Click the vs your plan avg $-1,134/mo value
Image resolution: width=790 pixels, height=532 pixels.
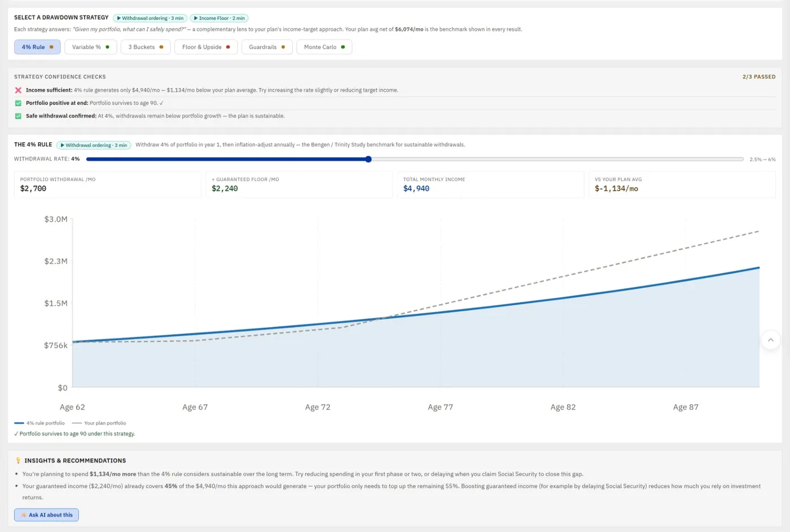click(x=616, y=188)
